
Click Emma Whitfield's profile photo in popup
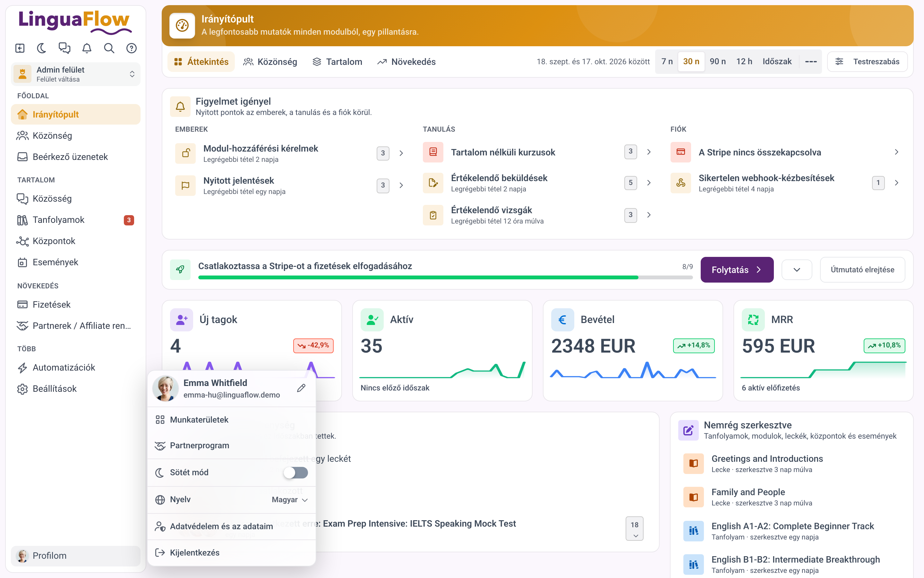[165, 389]
